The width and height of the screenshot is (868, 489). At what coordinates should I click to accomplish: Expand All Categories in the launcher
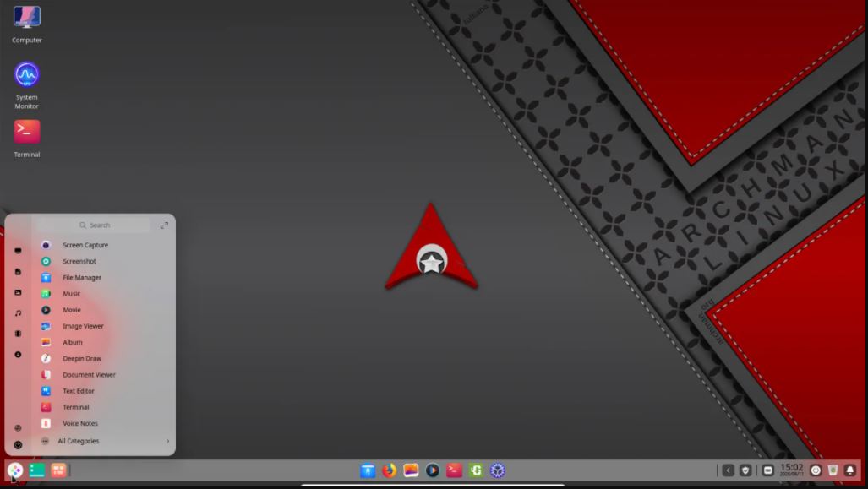point(79,440)
